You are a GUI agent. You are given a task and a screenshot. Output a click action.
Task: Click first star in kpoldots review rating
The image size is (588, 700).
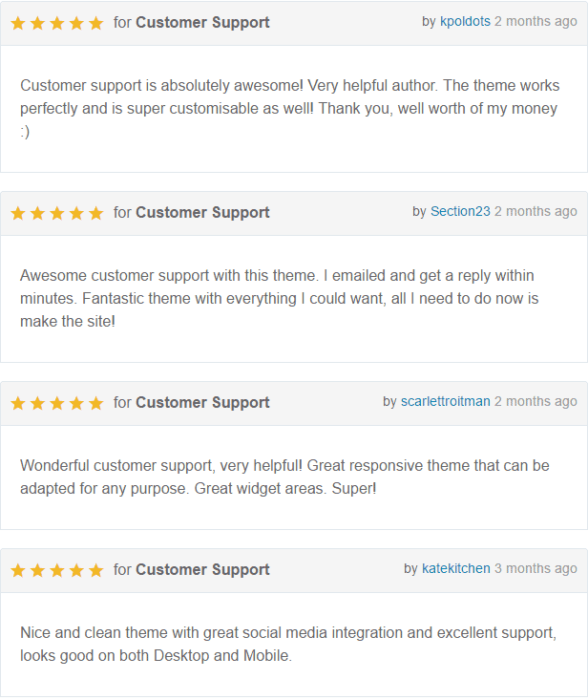18,23
